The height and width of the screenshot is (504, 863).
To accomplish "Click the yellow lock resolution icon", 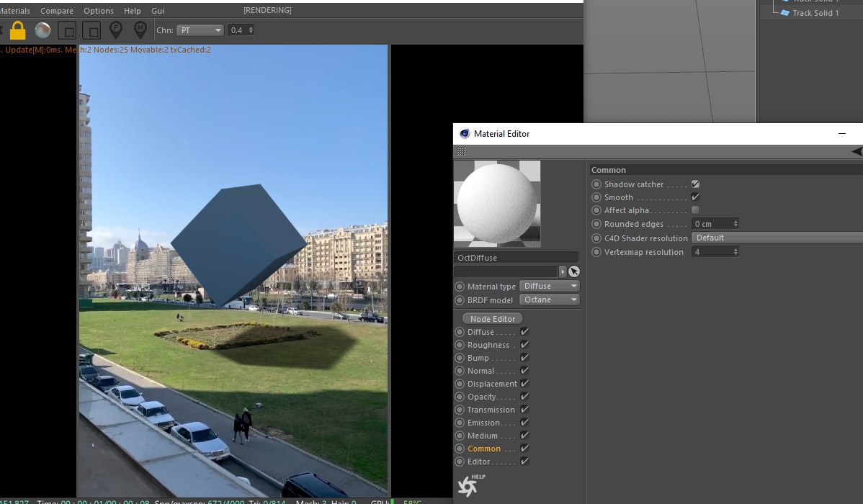I will tap(17, 30).
